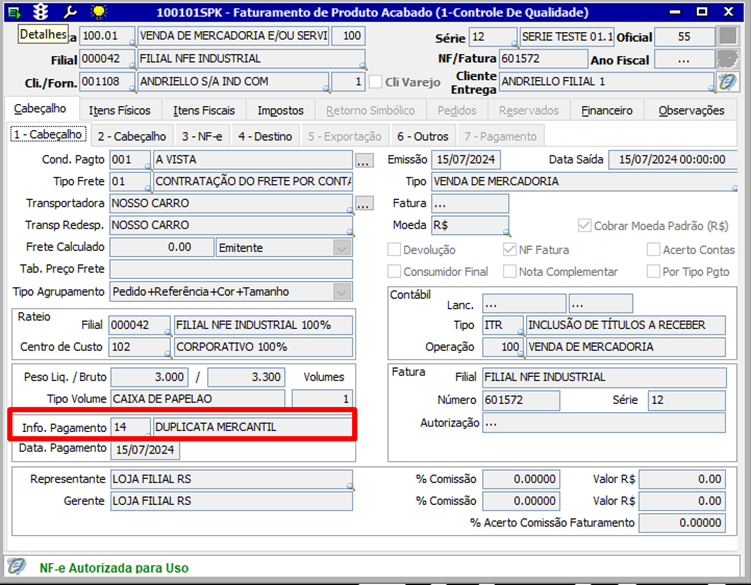Open lookup button next to Transportadora
The height and width of the screenshot is (585, 751).
point(364,204)
